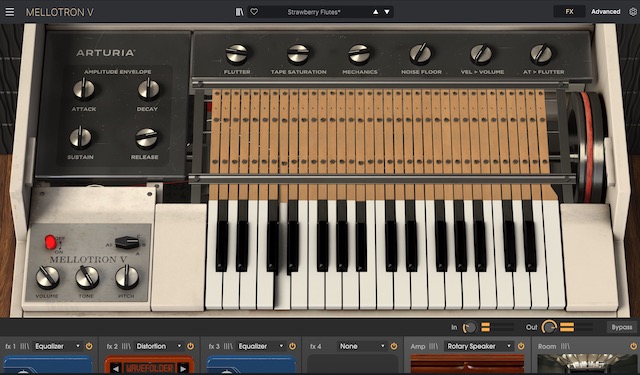The image size is (640, 375).
Task: Click the Bypass effects button
Action: (x=622, y=327)
